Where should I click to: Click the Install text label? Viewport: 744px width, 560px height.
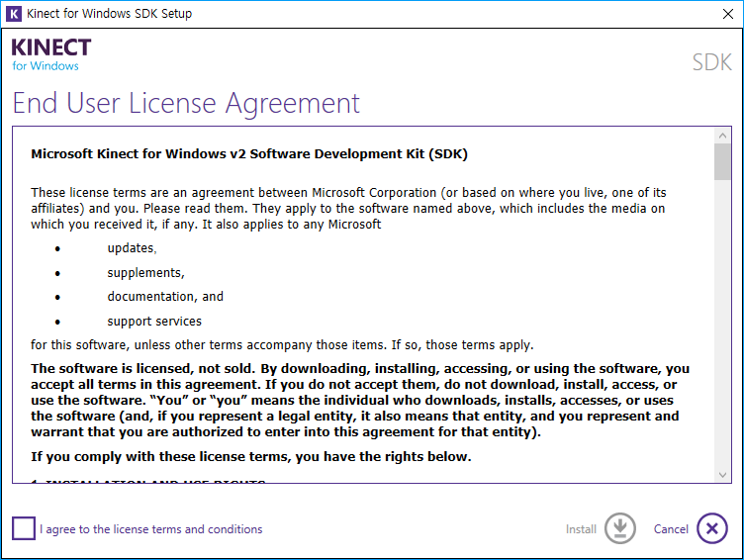click(581, 529)
